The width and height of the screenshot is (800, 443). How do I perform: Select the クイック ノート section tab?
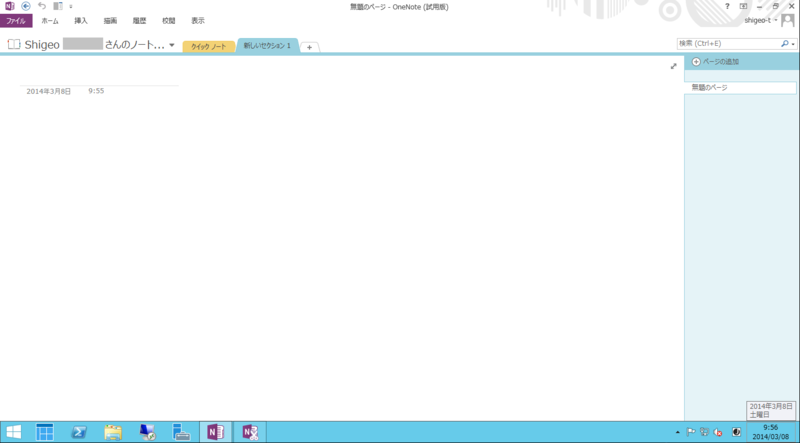pos(209,46)
